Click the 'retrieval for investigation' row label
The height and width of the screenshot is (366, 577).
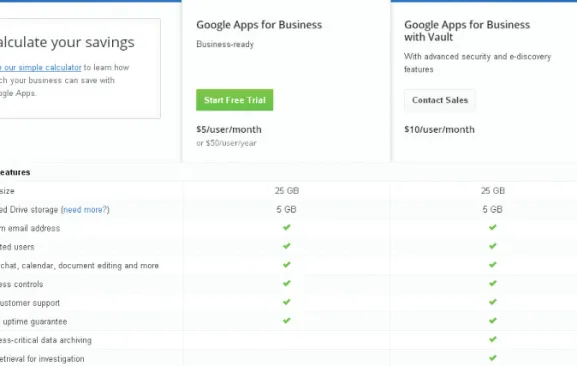click(x=42, y=359)
